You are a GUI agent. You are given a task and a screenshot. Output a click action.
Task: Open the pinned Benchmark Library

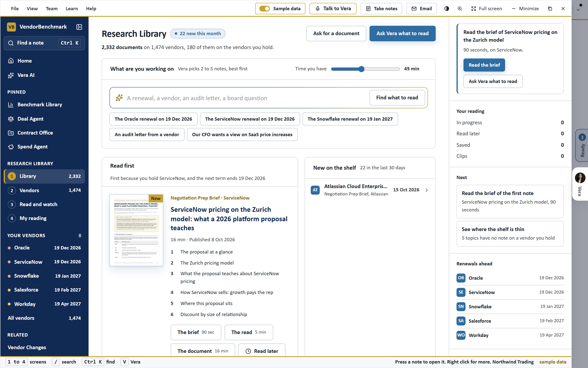click(44, 104)
